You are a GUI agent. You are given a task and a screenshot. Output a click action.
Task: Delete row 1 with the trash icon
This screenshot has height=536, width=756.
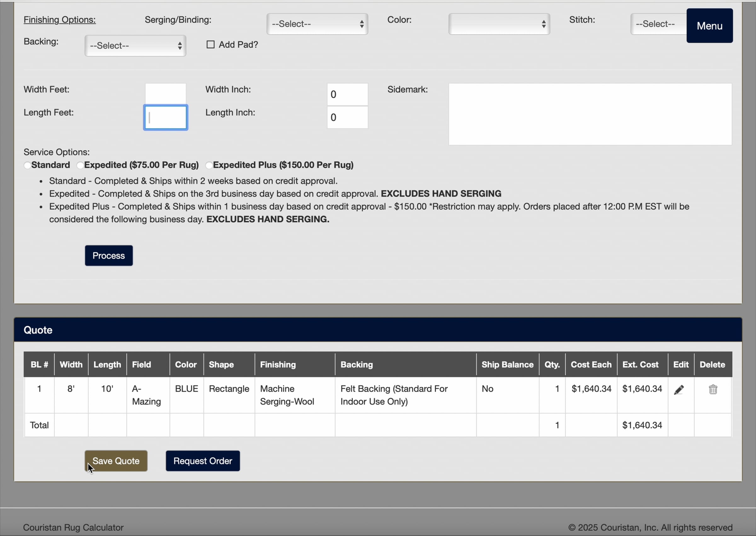coord(713,389)
